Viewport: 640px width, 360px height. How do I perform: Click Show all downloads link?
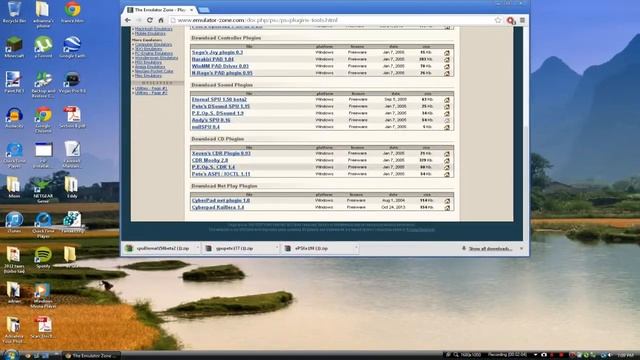pyautogui.click(x=490, y=249)
